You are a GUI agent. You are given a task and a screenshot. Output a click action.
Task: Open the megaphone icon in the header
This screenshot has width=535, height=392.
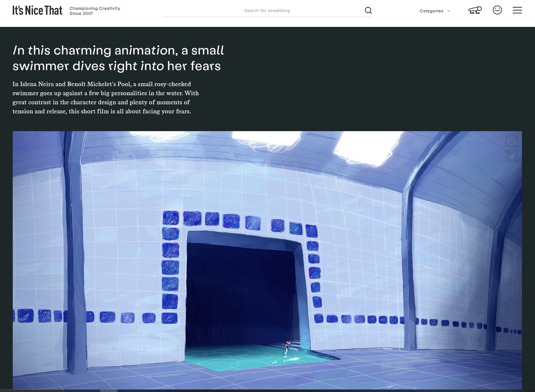point(475,10)
